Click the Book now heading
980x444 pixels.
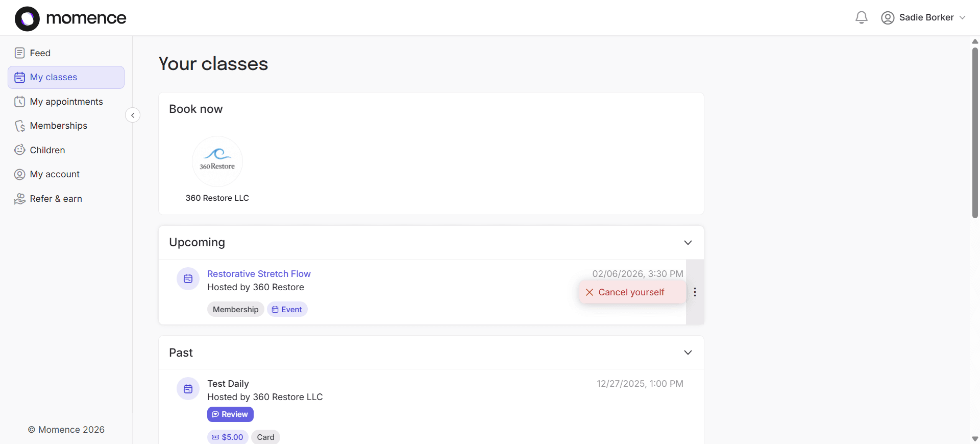[196, 109]
